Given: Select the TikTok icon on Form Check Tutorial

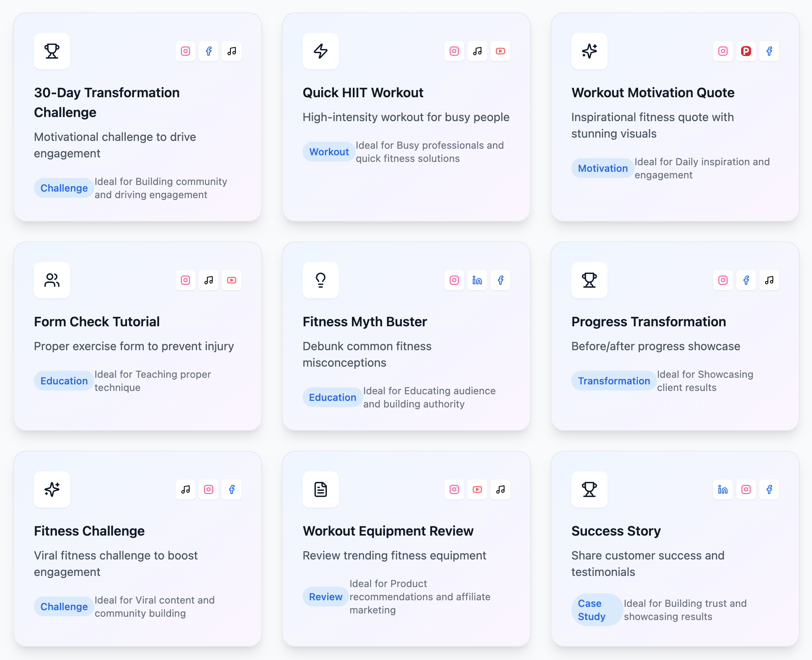Looking at the screenshot, I should click(x=208, y=280).
